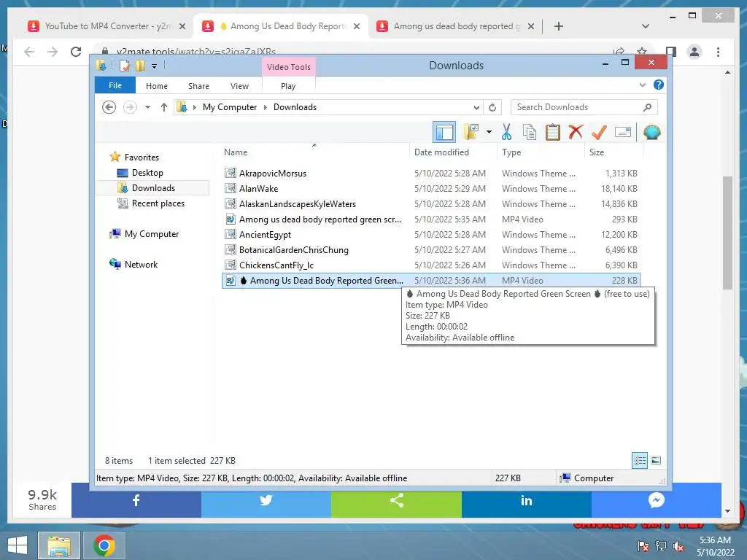Viewport: 747px width, 560px height.
Task: Click the Explorer Back arrow button
Action: [109, 107]
